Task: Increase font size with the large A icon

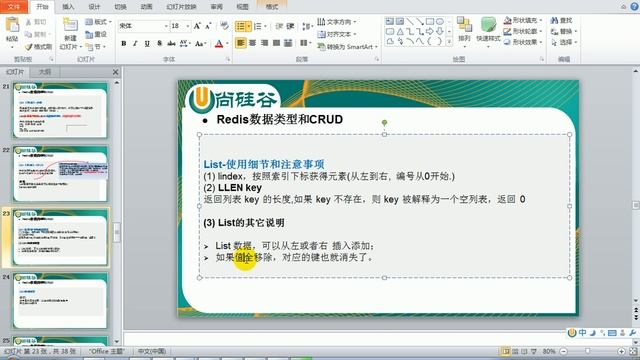Action: coord(197,26)
